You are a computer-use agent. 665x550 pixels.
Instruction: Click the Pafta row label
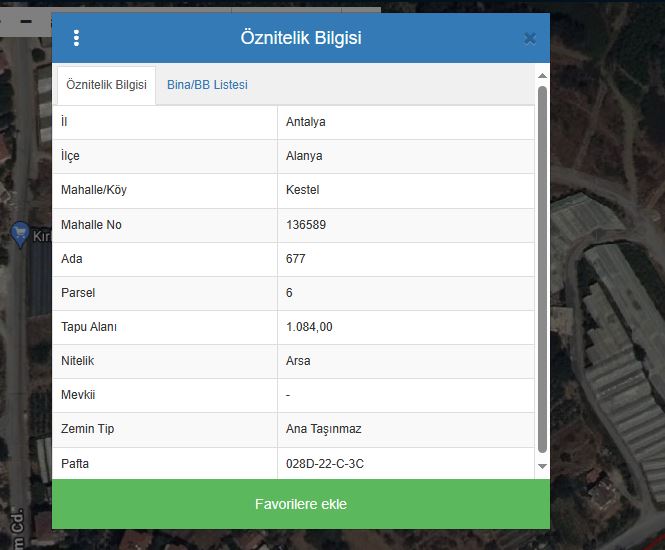point(75,463)
